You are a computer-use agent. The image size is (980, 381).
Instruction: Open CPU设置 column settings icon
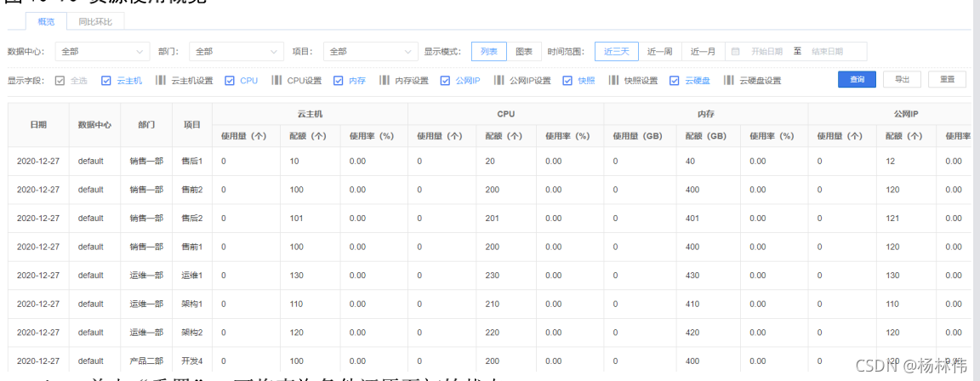pos(276,81)
